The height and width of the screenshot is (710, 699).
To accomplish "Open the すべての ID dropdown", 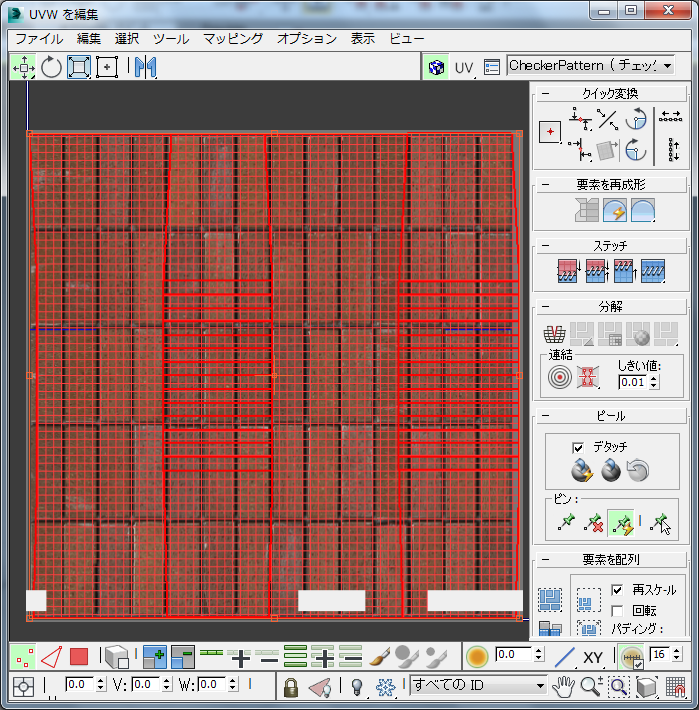I will (479, 685).
